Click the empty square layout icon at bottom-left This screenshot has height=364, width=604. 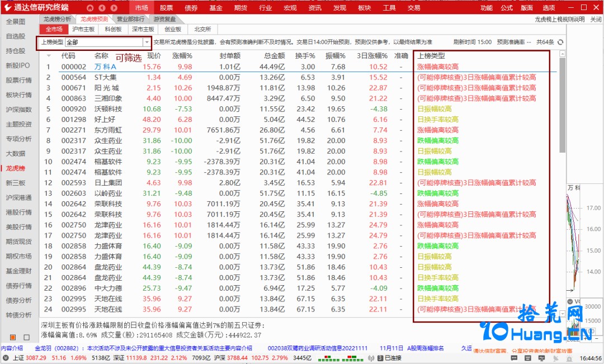27,337
